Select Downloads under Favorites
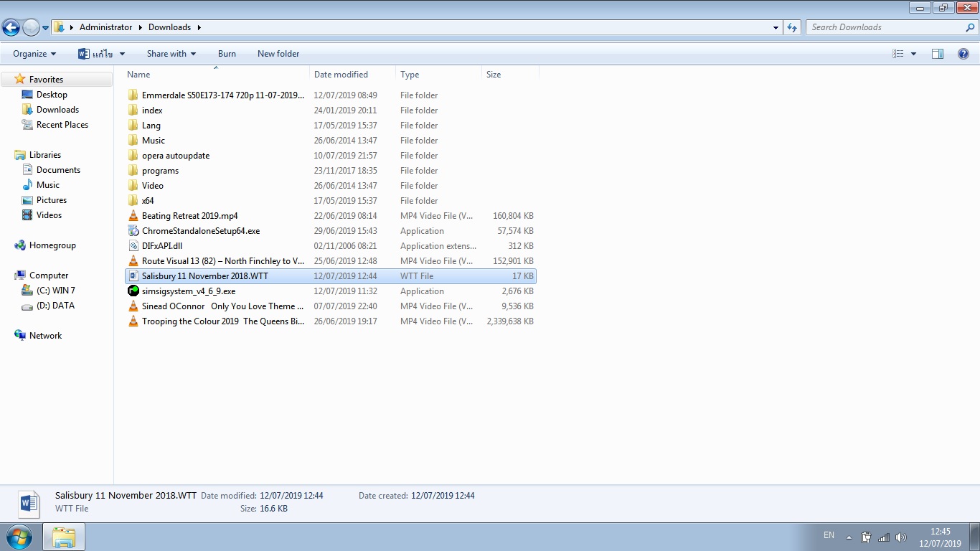The width and height of the screenshot is (980, 551). click(57, 110)
